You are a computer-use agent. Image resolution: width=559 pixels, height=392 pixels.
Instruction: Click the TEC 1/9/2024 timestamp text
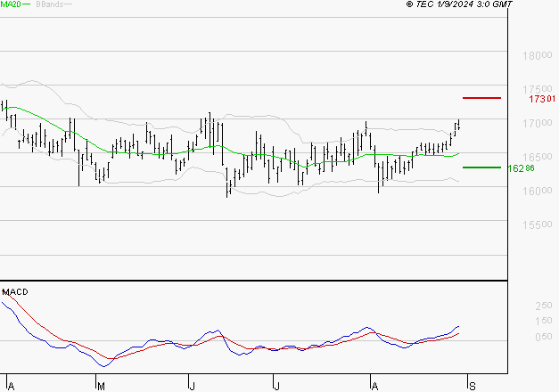coord(459,4)
